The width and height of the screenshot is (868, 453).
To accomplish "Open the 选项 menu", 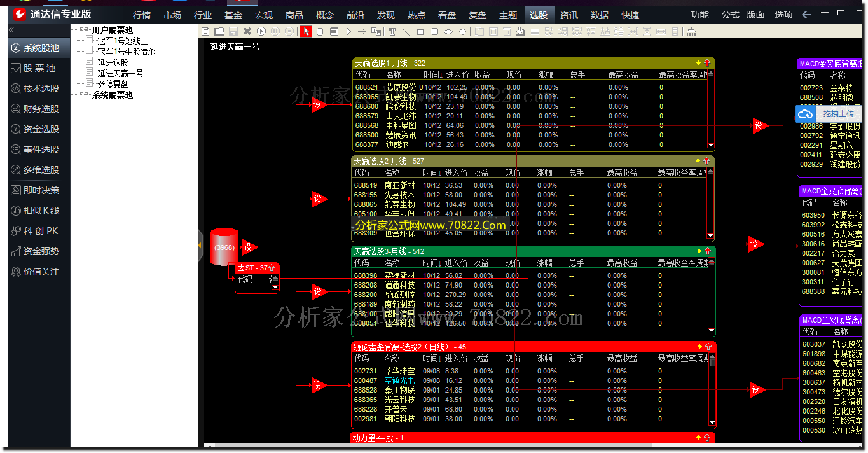I will (x=784, y=15).
